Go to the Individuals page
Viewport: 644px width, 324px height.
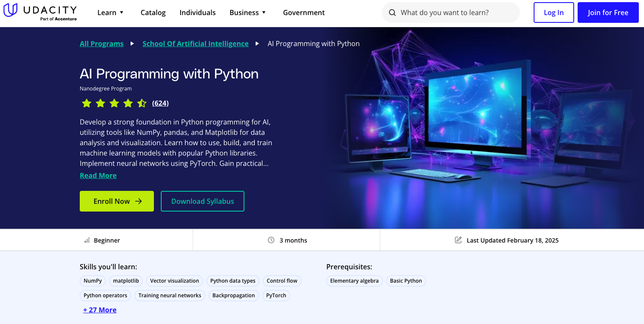click(x=197, y=12)
